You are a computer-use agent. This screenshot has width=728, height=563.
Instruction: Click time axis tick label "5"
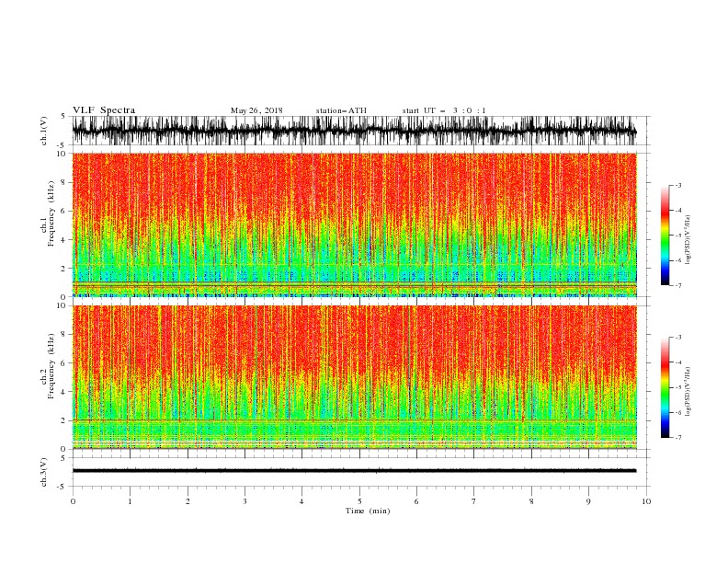pyautogui.click(x=359, y=501)
